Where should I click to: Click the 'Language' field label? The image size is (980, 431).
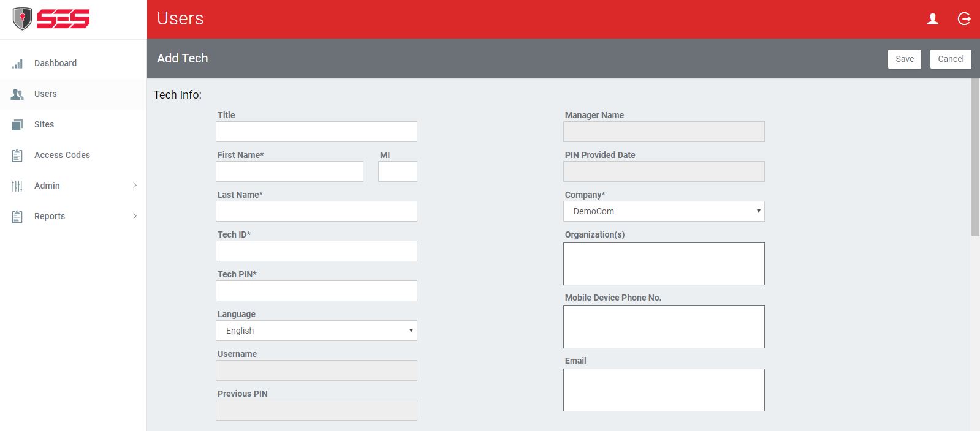237,314
